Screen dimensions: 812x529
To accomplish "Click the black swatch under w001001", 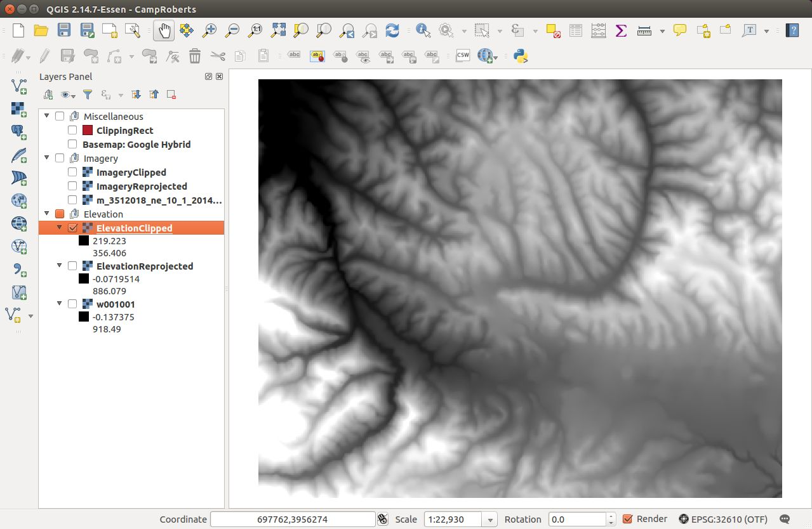I will pyautogui.click(x=84, y=317).
